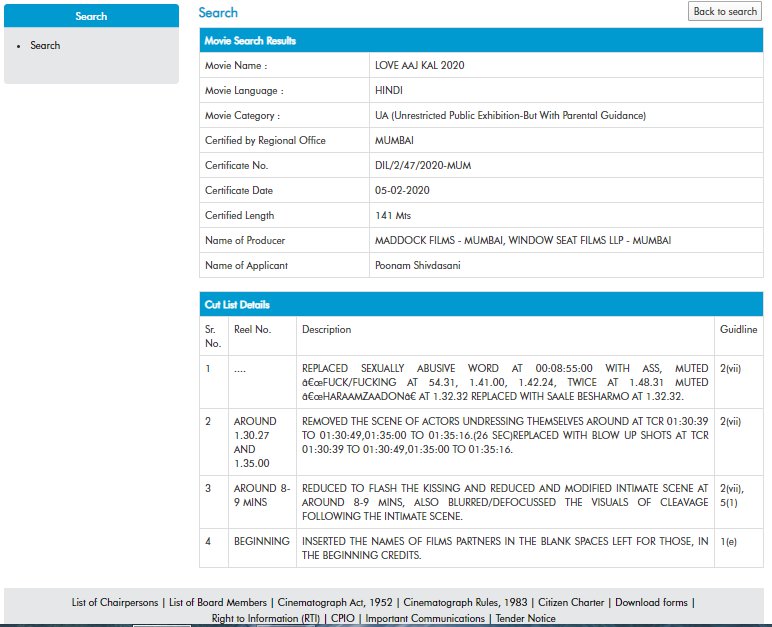Open Cinematograph Rules, 1983 link
This screenshot has height=627, width=772.
(x=465, y=602)
